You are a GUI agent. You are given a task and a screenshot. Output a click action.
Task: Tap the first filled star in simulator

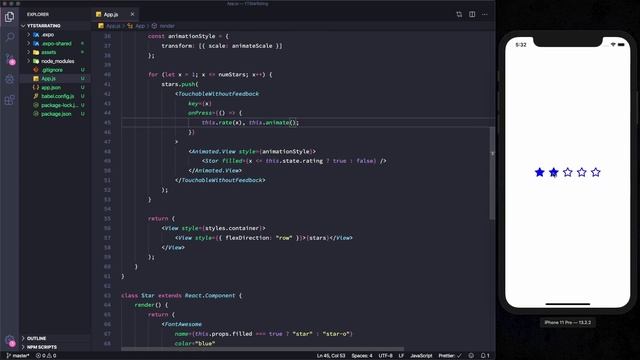coord(540,172)
